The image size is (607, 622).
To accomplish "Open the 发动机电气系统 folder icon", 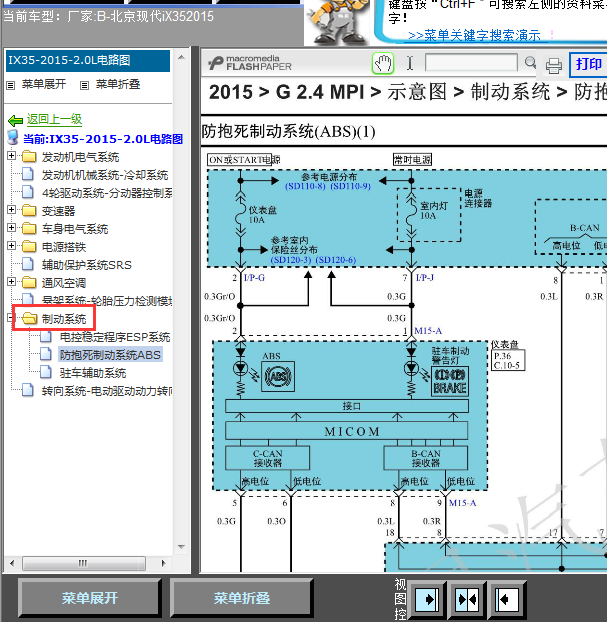I will point(29,157).
